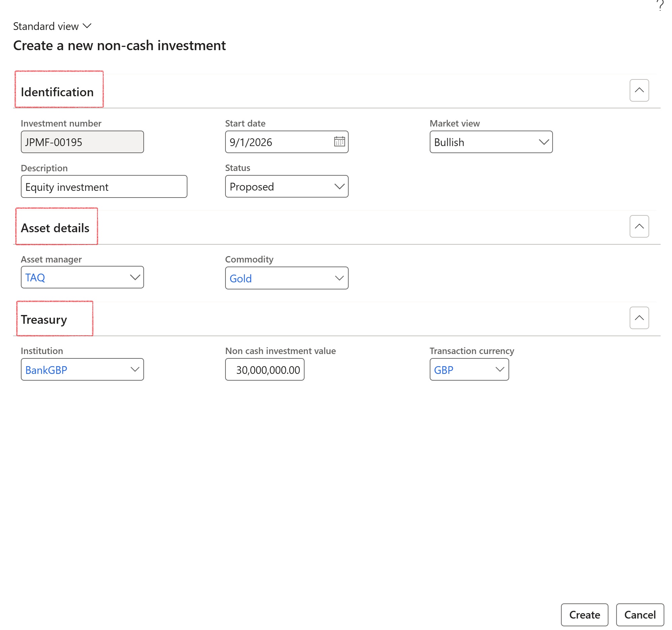Collapse the Identification section
The width and height of the screenshot is (672, 630).
click(x=639, y=90)
